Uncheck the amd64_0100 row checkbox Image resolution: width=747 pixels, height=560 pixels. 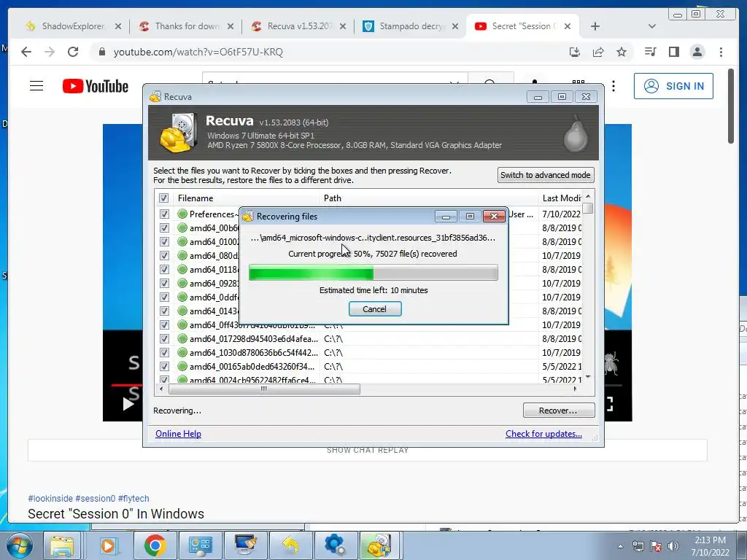tap(164, 242)
